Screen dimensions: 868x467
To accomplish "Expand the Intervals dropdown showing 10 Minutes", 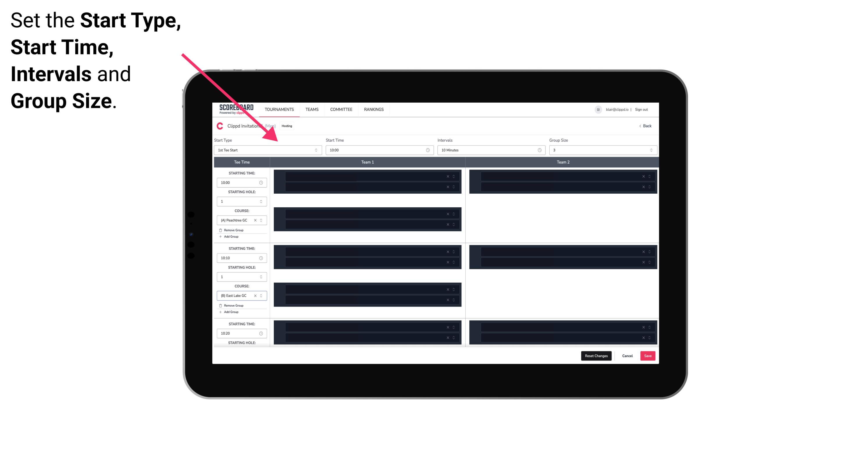I will (x=489, y=150).
